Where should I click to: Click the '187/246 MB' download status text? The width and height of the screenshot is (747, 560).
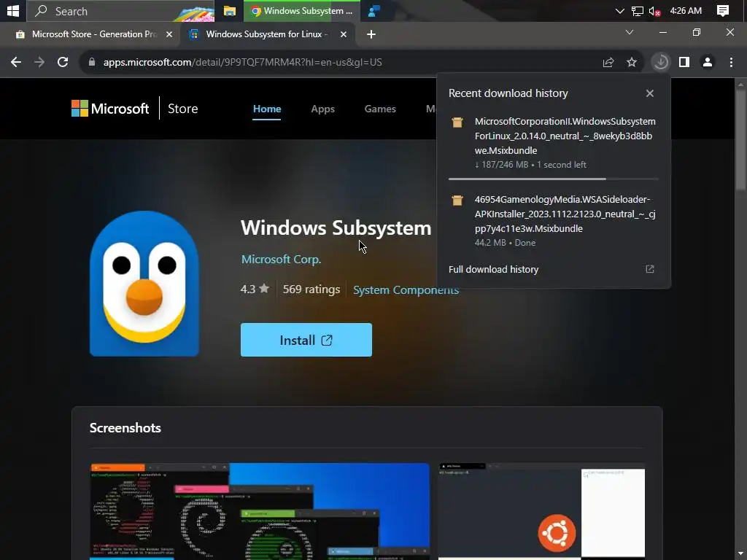point(530,164)
